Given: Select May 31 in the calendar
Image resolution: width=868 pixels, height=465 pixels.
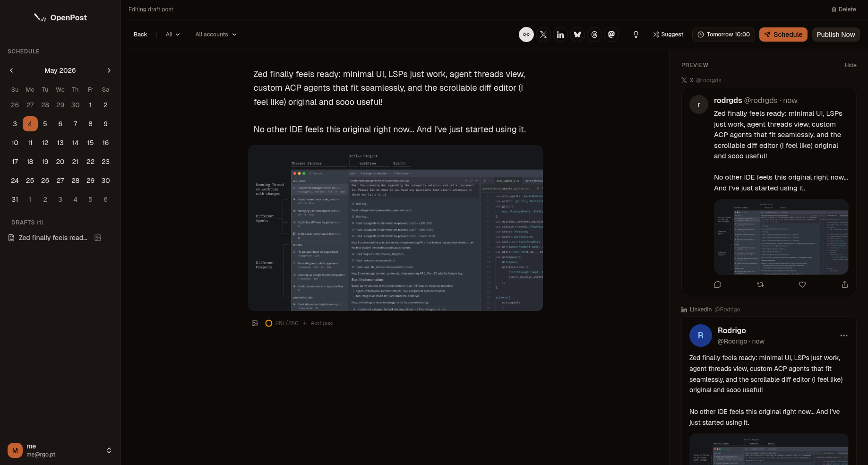Looking at the screenshot, I should pos(15,199).
